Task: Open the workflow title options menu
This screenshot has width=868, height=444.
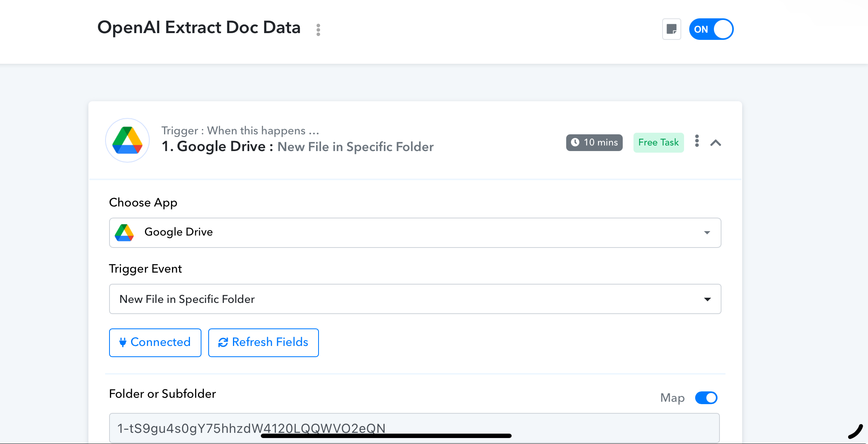Action: (x=318, y=29)
